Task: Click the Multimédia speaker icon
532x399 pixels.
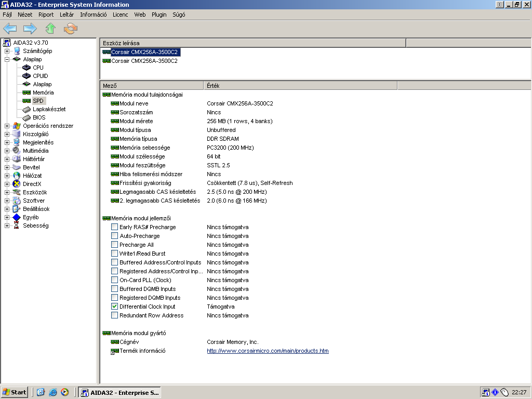Action: click(17, 151)
